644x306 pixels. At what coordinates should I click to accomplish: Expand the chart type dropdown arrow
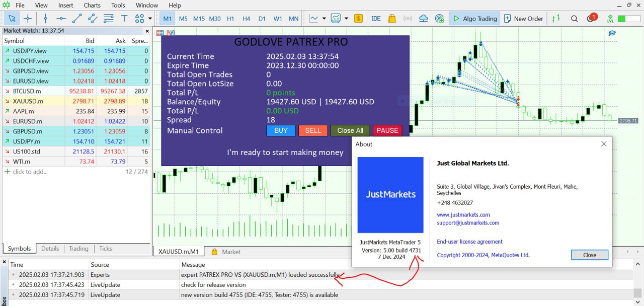324,19
